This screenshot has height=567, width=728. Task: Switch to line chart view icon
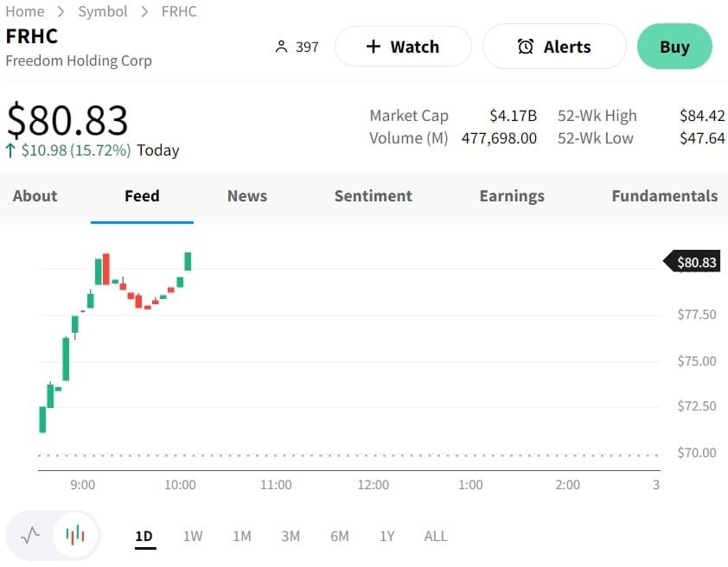tap(30, 535)
